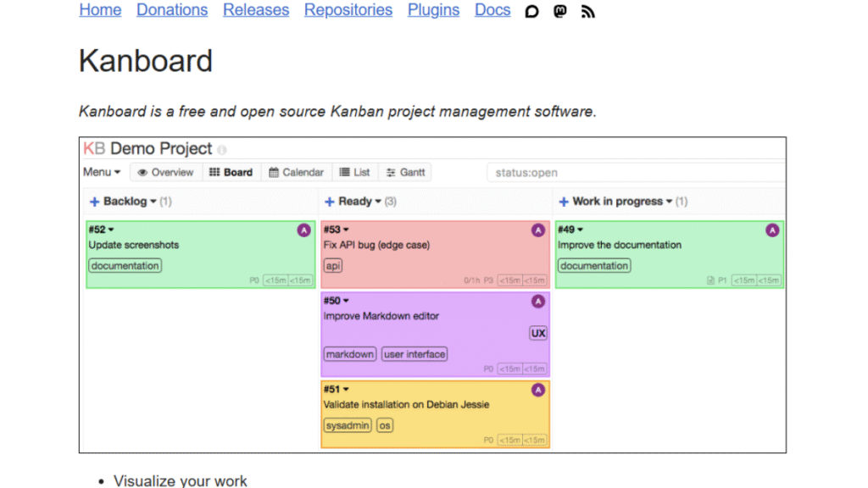Click the avatar icon on task #53
Viewport: 868px width, 488px height.
tap(537, 230)
